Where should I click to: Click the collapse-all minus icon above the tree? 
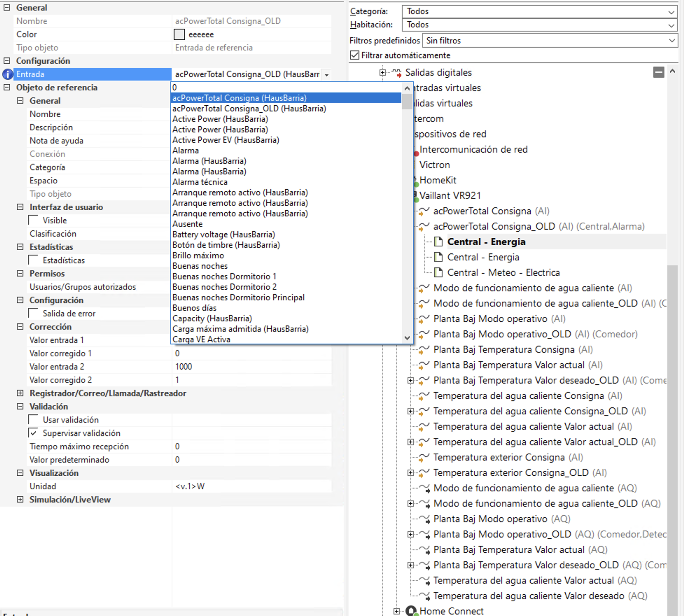point(658,72)
